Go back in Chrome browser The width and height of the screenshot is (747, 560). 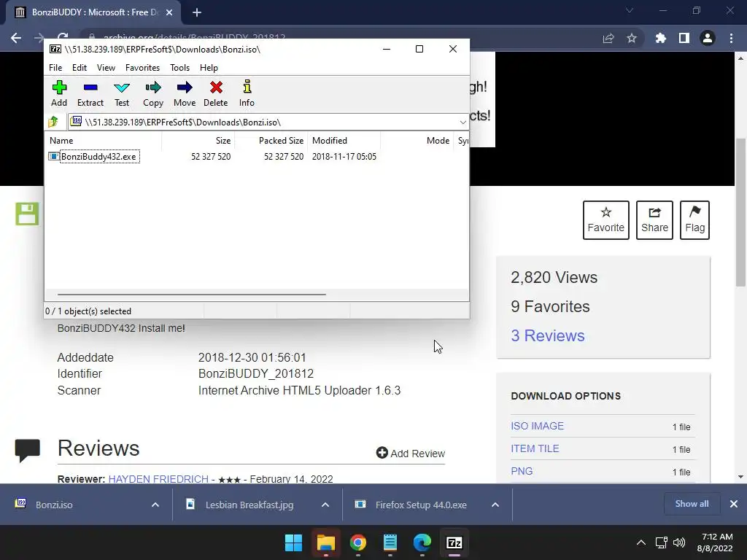pyautogui.click(x=16, y=38)
